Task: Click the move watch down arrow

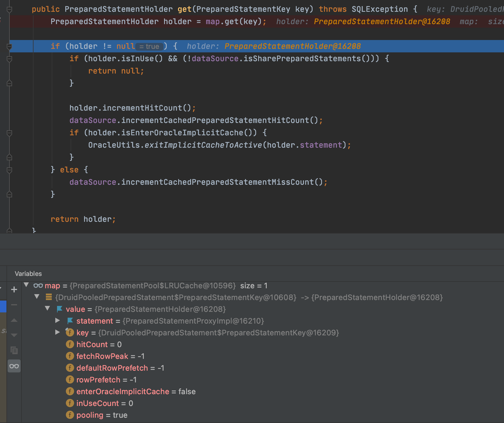Action: [x=14, y=335]
